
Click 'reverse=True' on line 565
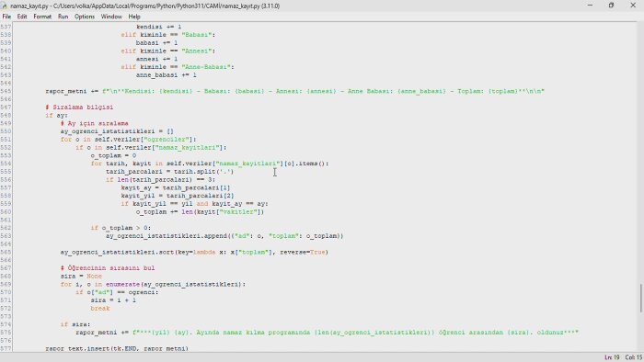(304, 252)
